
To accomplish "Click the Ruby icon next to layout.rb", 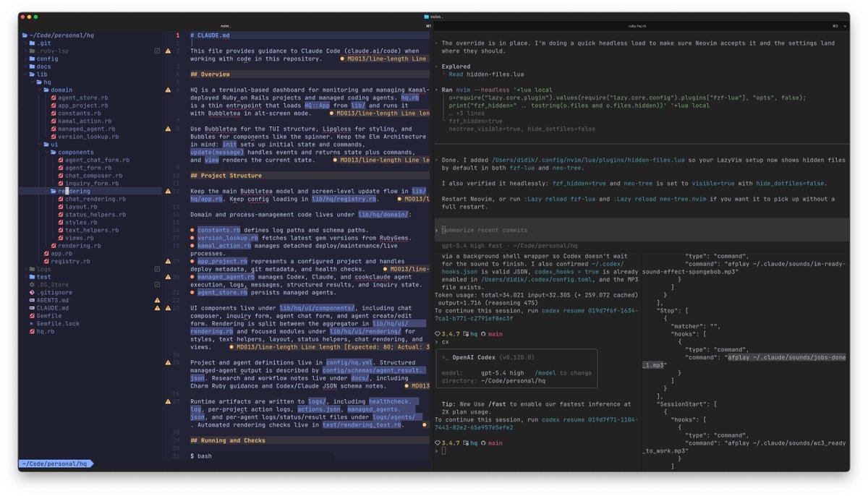I will coord(60,207).
